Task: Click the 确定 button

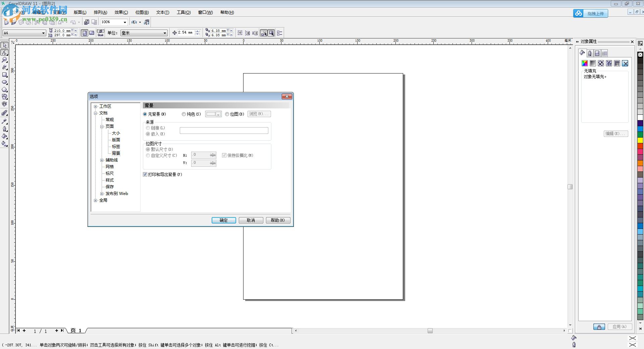Action: (x=223, y=220)
